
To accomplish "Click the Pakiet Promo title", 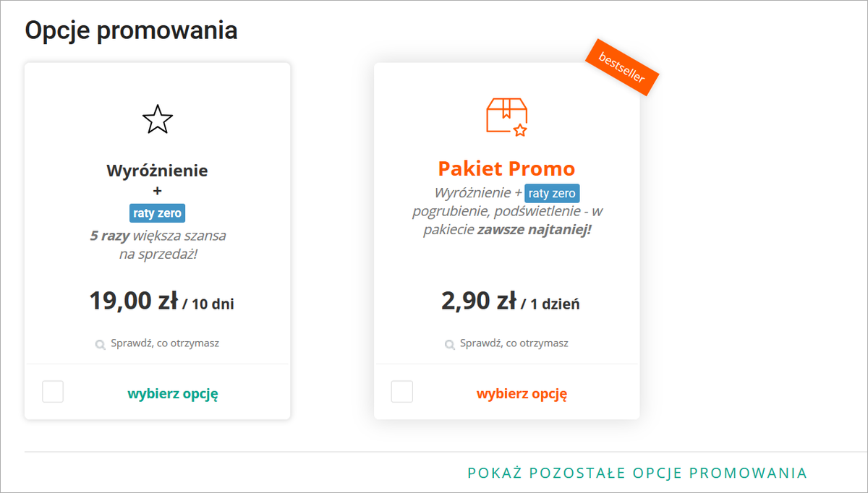I will 506,168.
